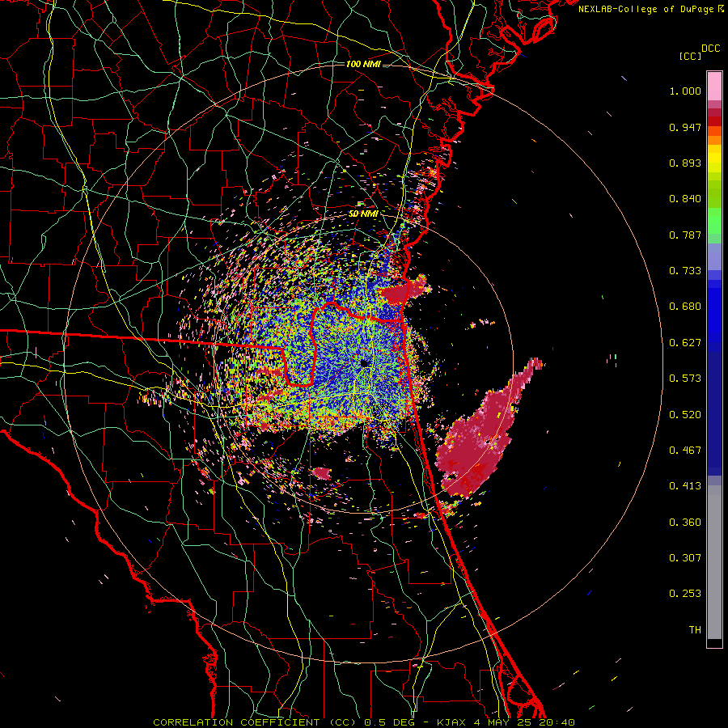Viewport: 728px width, 728px height.
Task: Click the gray color band beside 0.307
Action: coord(714,562)
